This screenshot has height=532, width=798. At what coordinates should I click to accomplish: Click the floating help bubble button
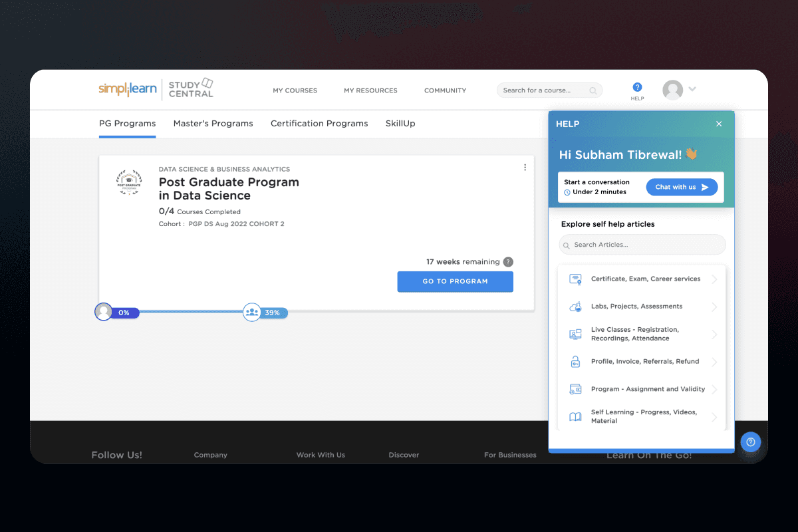pos(751,442)
